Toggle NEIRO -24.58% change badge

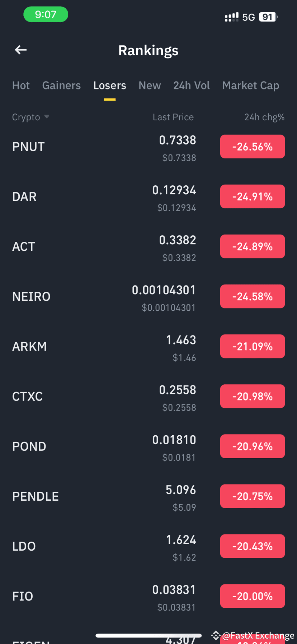253,296
